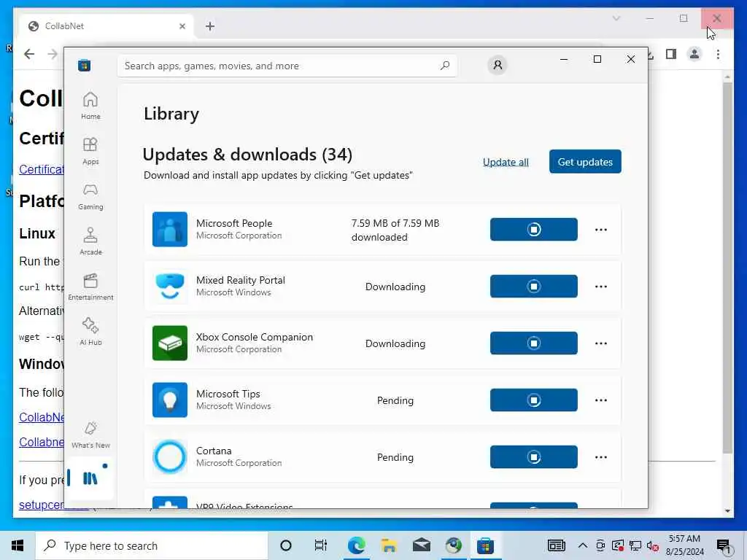
Task: Cancel the pending Microsoft Tips update
Action: (x=533, y=400)
